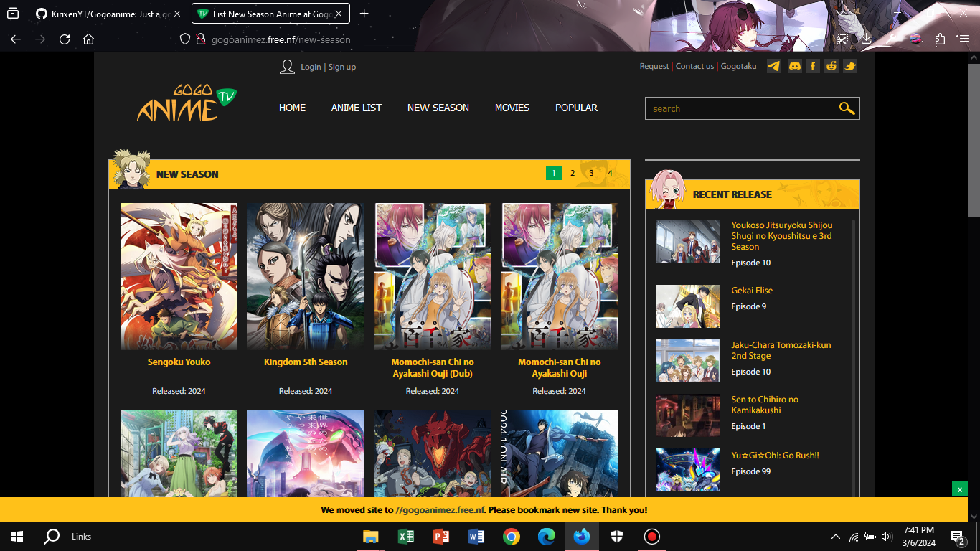Click the Login link
This screenshot has width=980, height=551.
pyautogui.click(x=311, y=67)
